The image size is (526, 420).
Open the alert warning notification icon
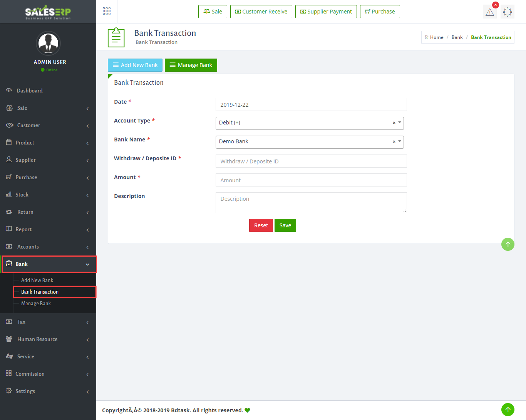pyautogui.click(x=489, y=12)
